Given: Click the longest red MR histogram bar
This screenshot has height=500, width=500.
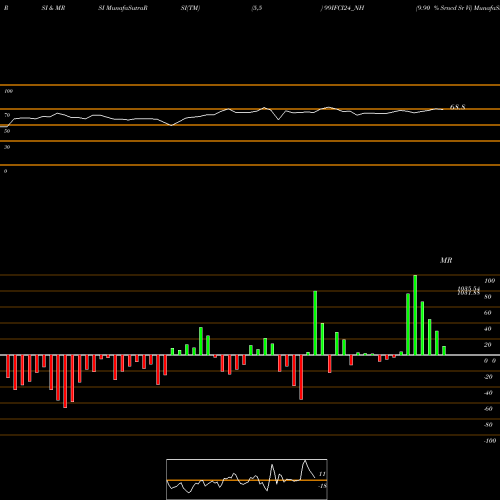Looking at the screenshot, I should 65,381.
